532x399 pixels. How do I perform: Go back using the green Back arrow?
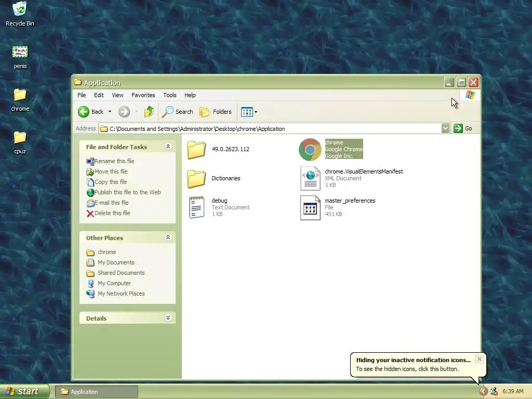coord(84,112)
